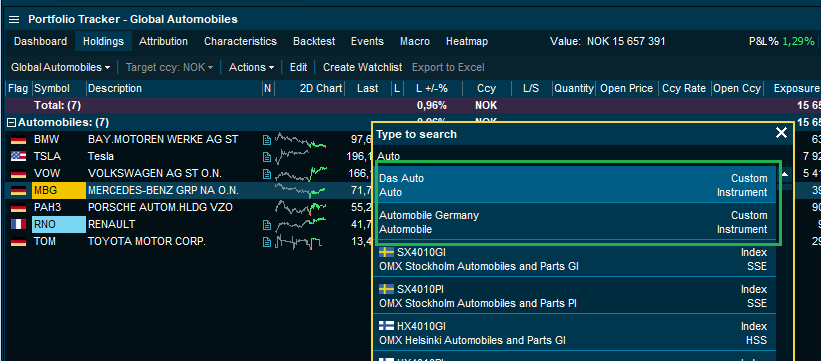Open the BMW 2D sparkline chart
Viewport: 821px width, 361px height.
301,140
